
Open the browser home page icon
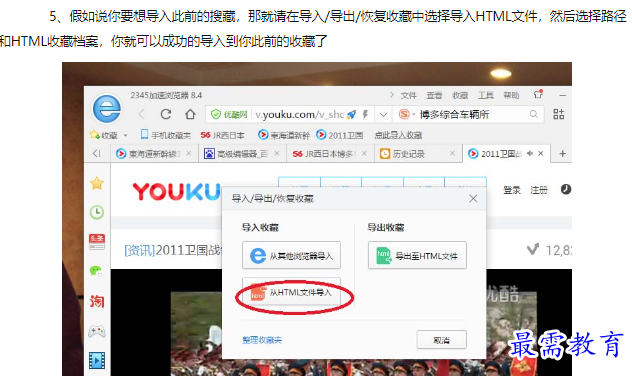[190, 114]
